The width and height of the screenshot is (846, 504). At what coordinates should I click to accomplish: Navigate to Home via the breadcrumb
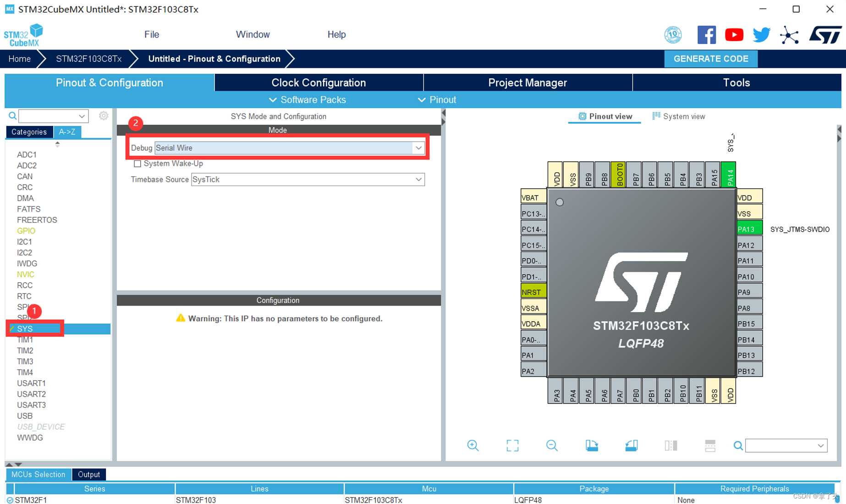tap(19, 59)
